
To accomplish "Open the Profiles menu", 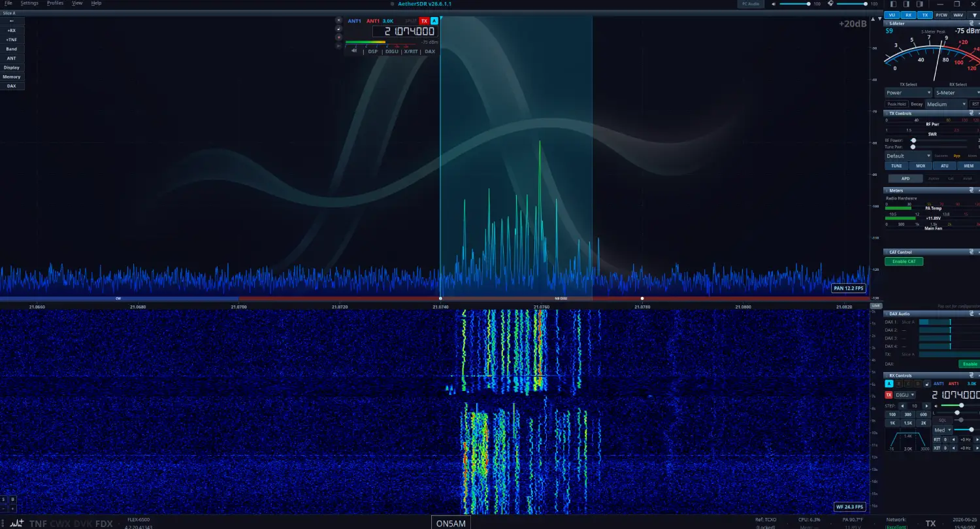I will (55, 3).
